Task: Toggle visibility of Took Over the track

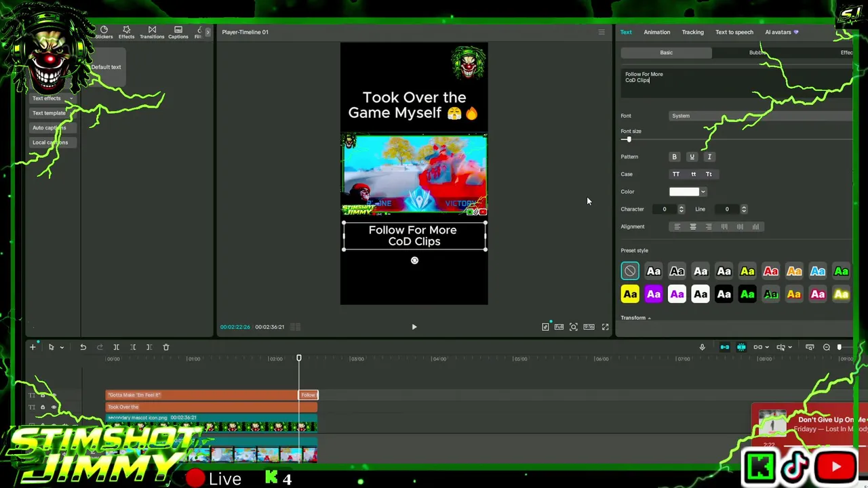Action: click(54, 407)
